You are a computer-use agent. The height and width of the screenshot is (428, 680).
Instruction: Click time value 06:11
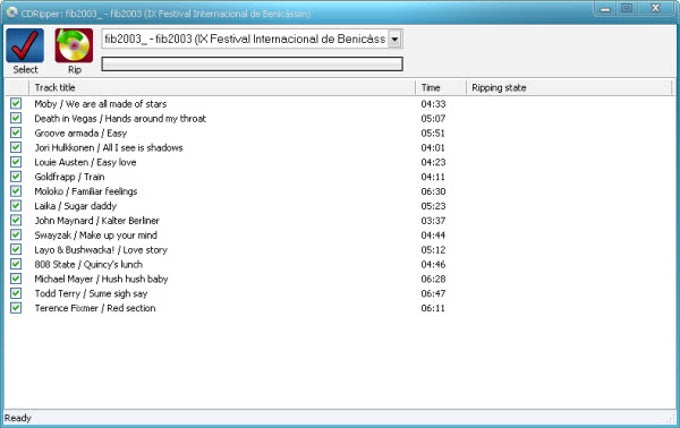coord(433,308)
